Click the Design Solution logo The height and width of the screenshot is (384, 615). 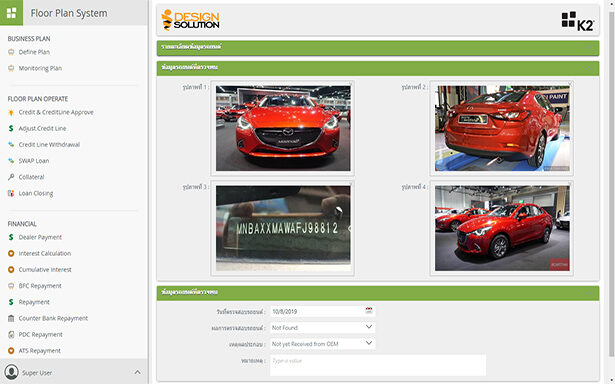pyautogui.click(x=190, y=20)
